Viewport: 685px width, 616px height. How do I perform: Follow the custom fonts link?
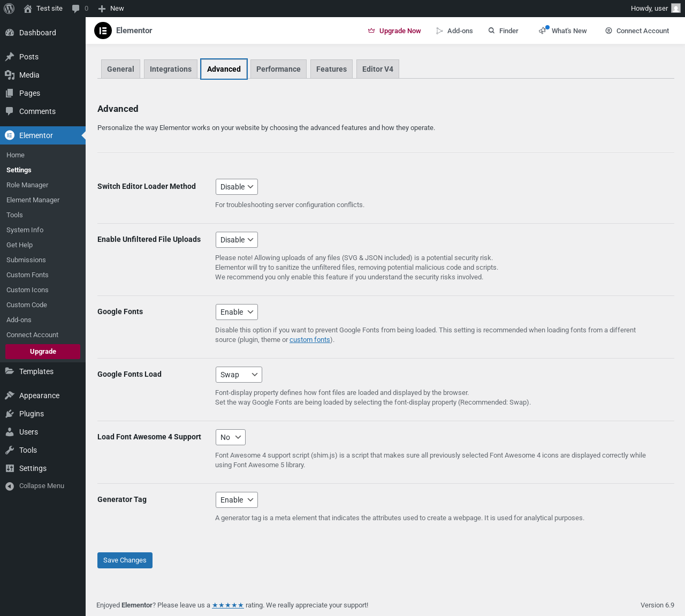pos(310,340)
